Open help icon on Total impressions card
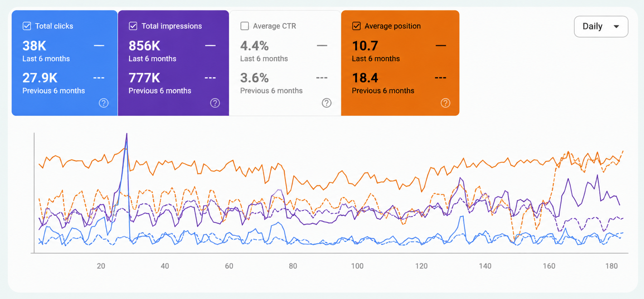 (x=215, y=103)
